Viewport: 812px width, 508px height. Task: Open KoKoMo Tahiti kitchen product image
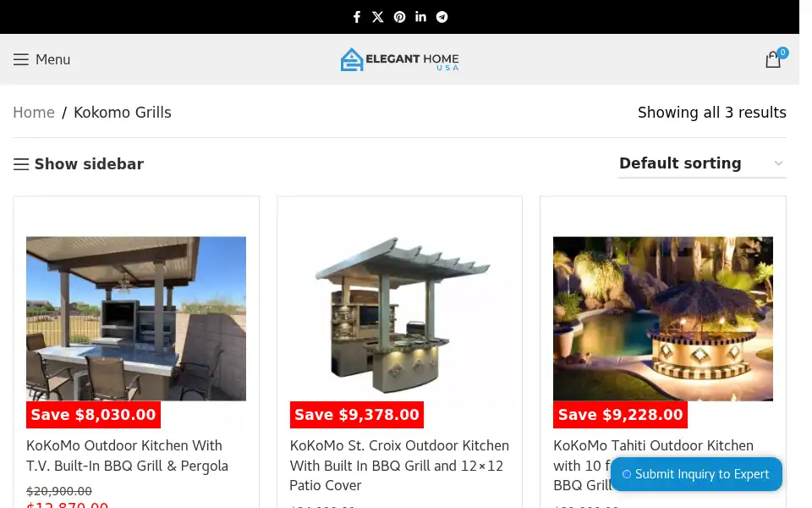click(663, 318)
